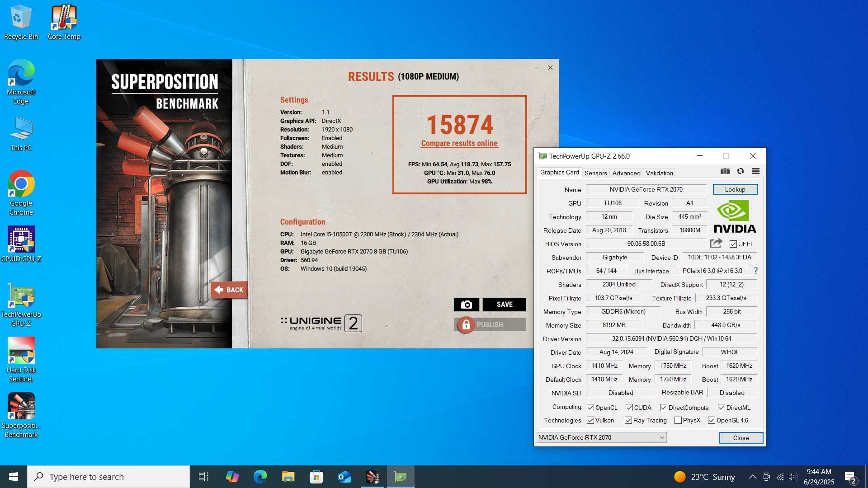Toggle the Vulkan checkbox
This screenshot has height=488, width=868.
point(590,420)
